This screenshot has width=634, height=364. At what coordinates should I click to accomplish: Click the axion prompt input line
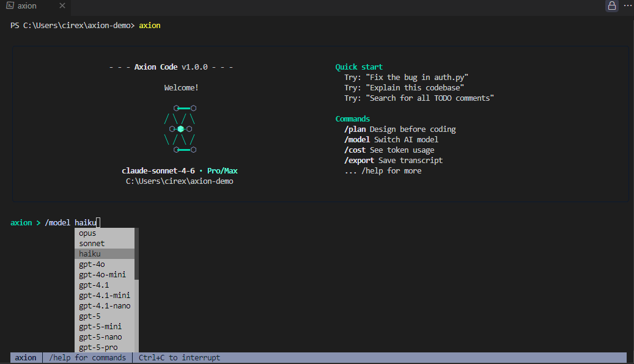55,222
